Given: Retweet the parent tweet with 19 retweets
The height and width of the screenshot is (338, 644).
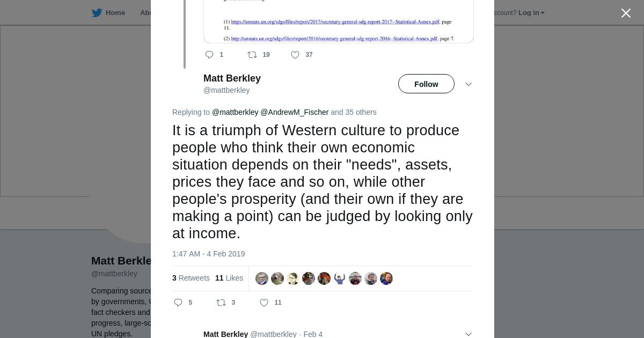Looking at the screenshot, I should 252,55.
